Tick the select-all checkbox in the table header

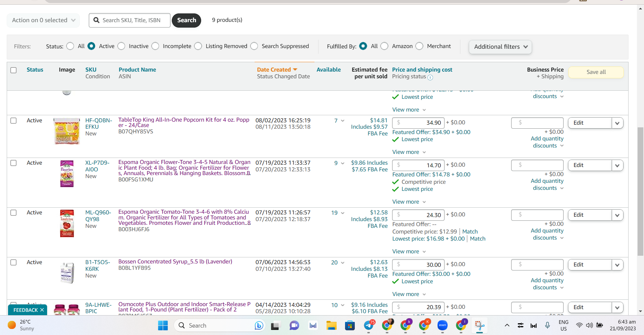pyautogui.click(x=13, y=70)
